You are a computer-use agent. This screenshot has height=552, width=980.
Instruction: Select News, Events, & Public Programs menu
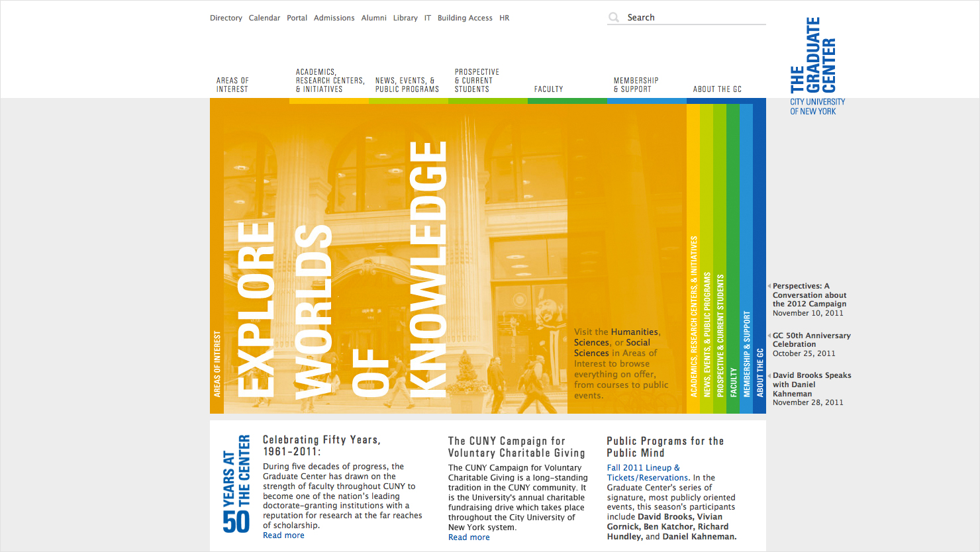[407, 85]
